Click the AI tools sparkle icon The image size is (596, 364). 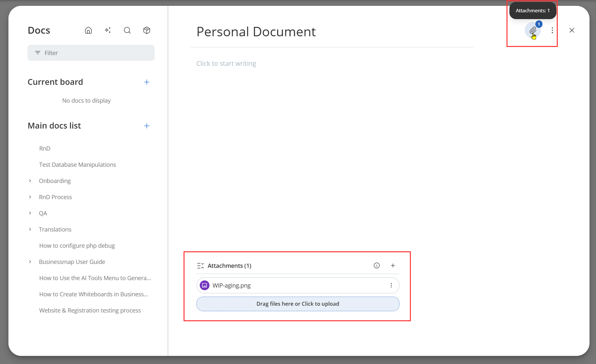[x=108, y=30]
